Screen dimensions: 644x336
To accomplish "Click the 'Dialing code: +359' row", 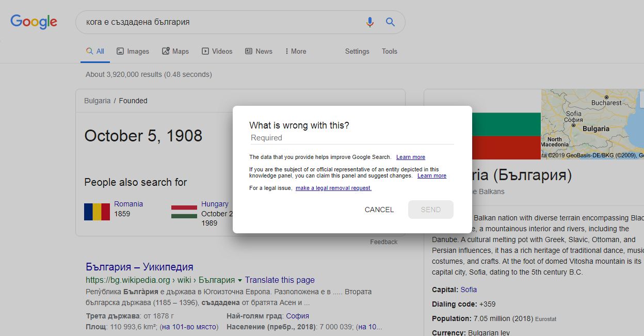I will [463, 304].
